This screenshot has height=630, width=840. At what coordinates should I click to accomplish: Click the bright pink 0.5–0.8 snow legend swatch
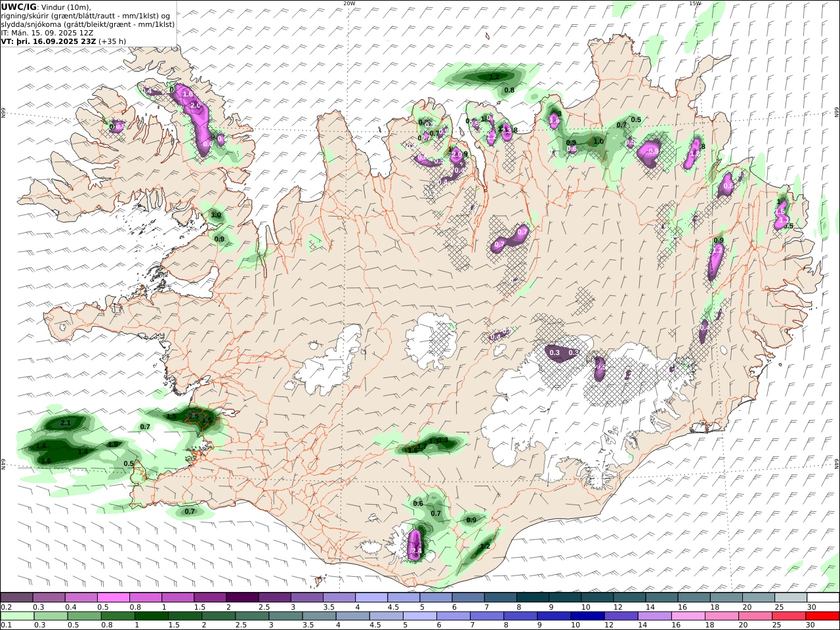coord(114,598)
